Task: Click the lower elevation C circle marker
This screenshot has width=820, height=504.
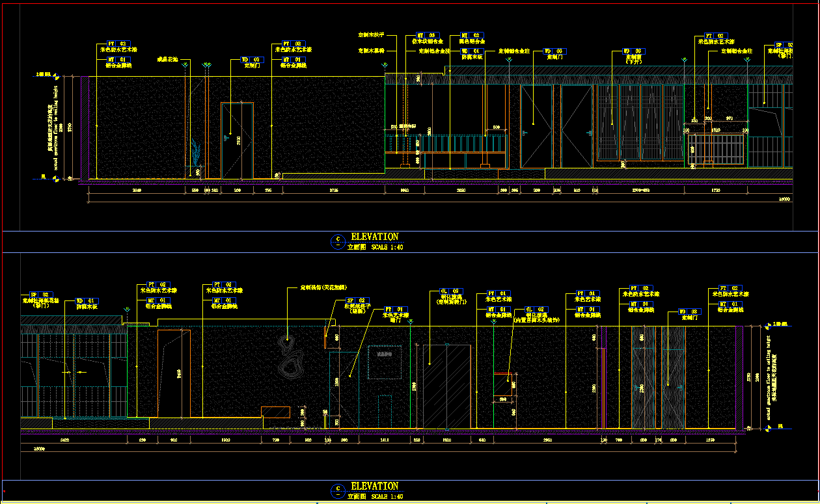Action: pos(337,490)
